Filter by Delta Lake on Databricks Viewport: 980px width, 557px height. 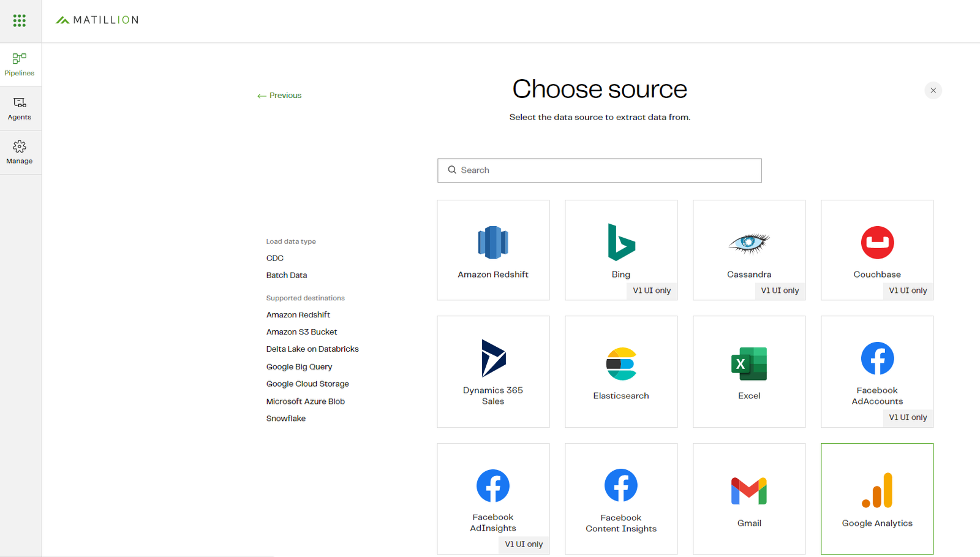tap(312, 349)
